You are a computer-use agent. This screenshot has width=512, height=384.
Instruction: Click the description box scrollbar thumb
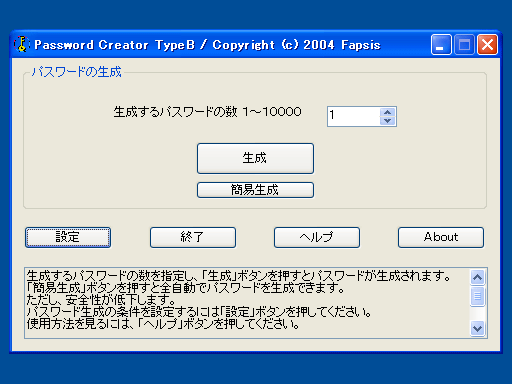[x=478, y=296]
